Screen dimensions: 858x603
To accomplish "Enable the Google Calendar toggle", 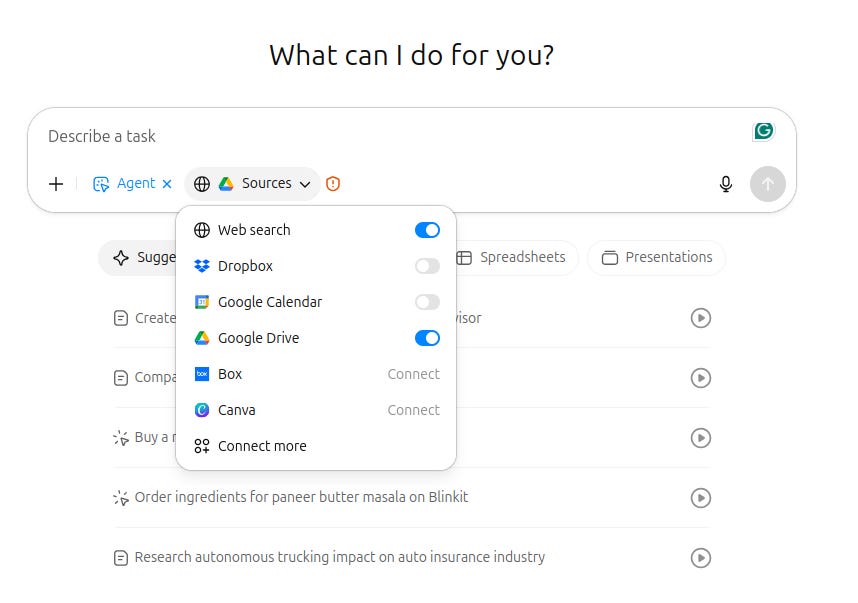I will 427,302.
